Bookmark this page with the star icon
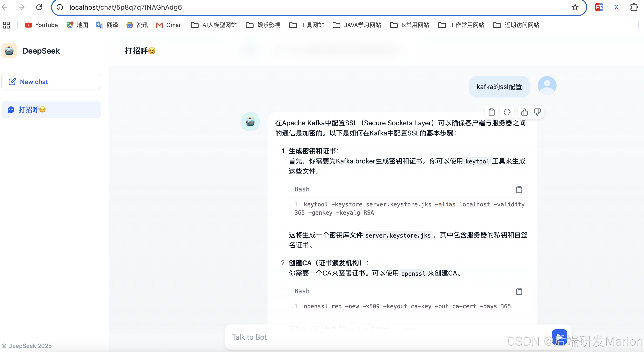The image size is (644, 352). point(575,7)
